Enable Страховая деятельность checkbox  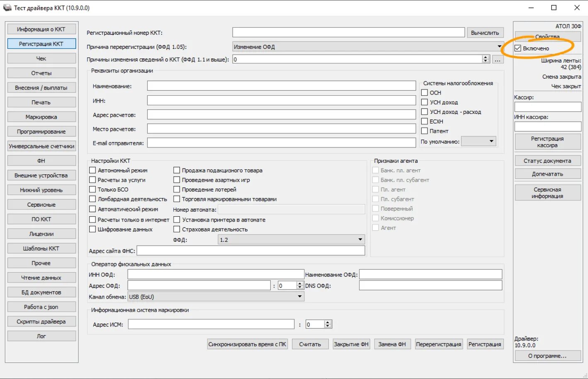pos(177,229)
